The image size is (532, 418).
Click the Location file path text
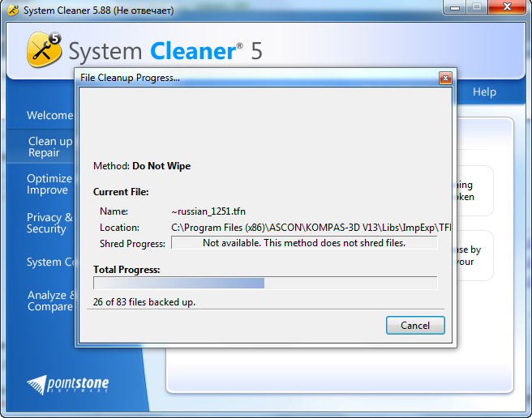(311, 228)
